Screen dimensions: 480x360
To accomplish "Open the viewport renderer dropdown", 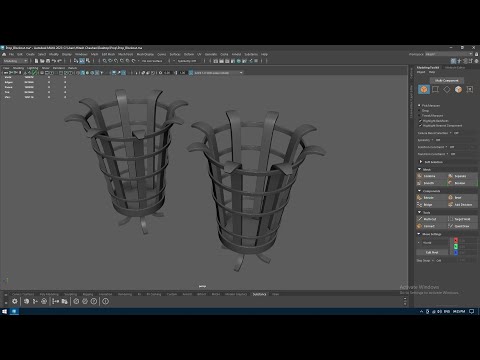I will point(218,72).
